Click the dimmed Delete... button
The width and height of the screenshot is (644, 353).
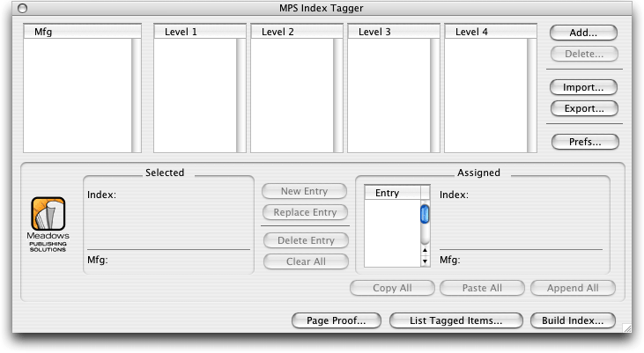coord(584,54)
